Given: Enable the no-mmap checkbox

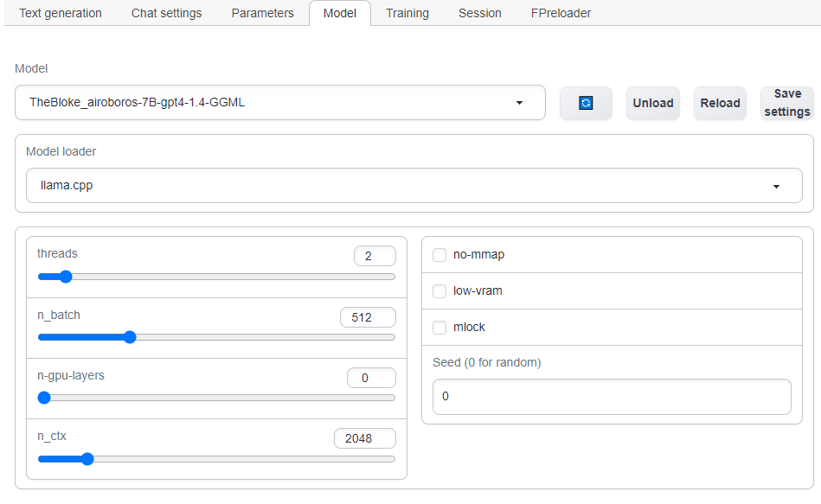Looking at the screenshot, I should coord(439,254).
